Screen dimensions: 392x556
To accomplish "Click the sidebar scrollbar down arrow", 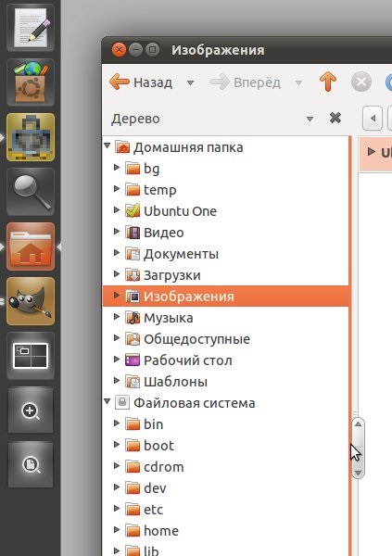I will 358,473.
